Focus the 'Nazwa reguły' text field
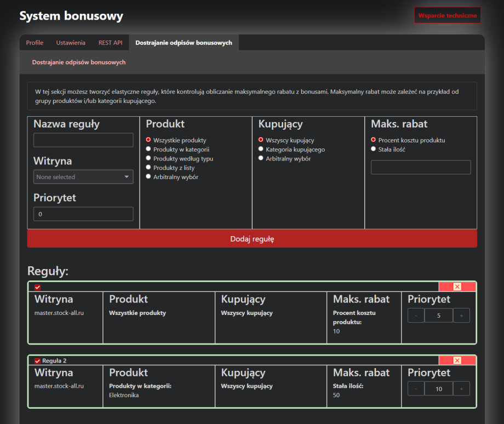Image resolution: width=504 pixels, height=424 pixels. 83,140
